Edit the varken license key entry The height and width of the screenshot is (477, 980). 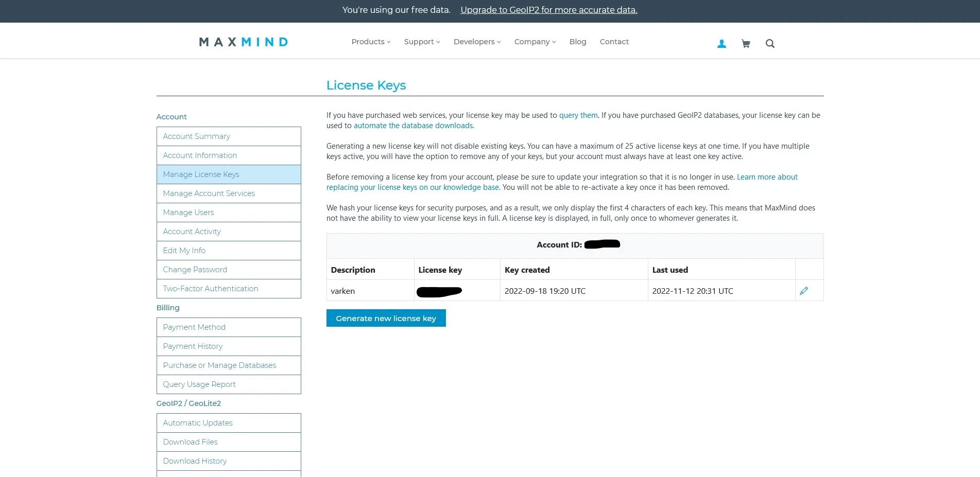pos(804,291)
